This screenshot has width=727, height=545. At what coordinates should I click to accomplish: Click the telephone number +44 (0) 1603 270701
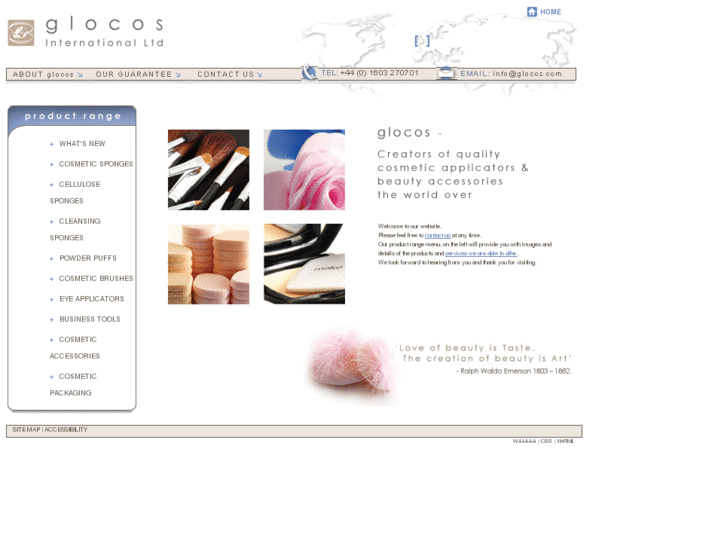pyautogui.click(x=379, y=73)
